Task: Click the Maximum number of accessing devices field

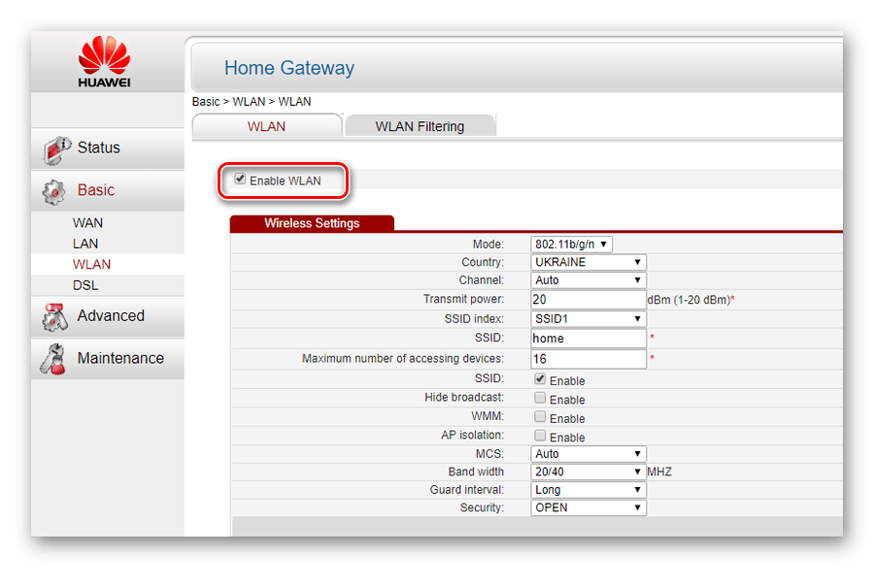Action: click(x=588, y=359)
